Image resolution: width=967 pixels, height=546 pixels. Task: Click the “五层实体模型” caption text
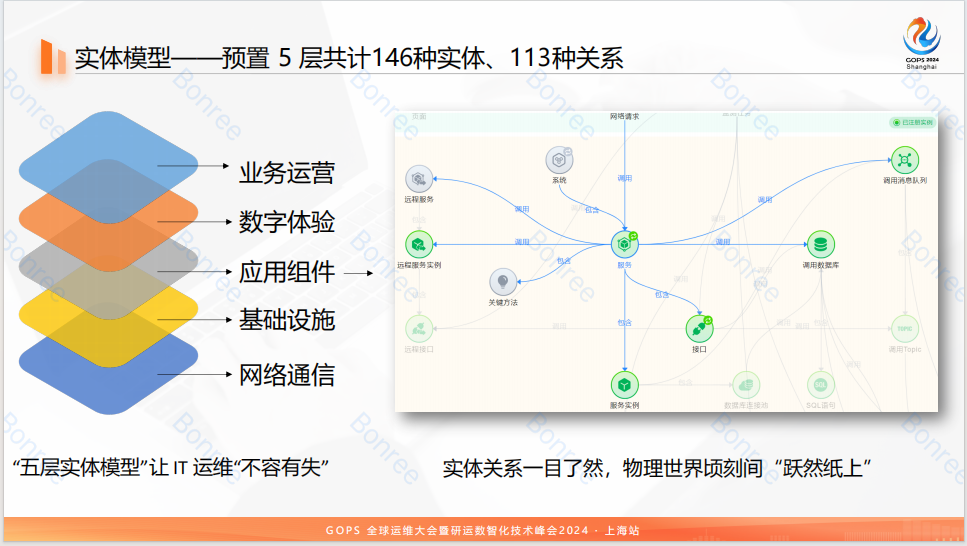point(171,468)
